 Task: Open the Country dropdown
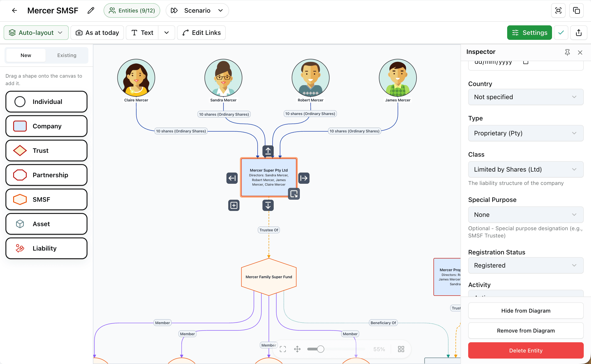[x=526, y=97]
